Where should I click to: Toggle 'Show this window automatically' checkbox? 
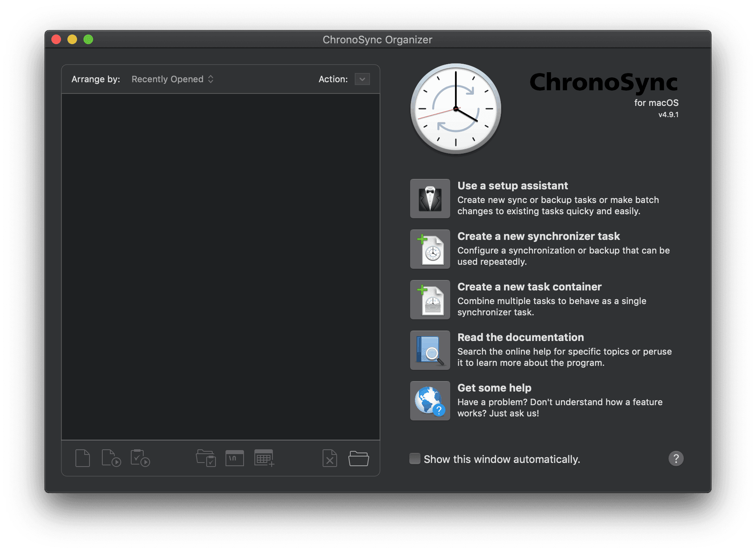click(415, 459)
